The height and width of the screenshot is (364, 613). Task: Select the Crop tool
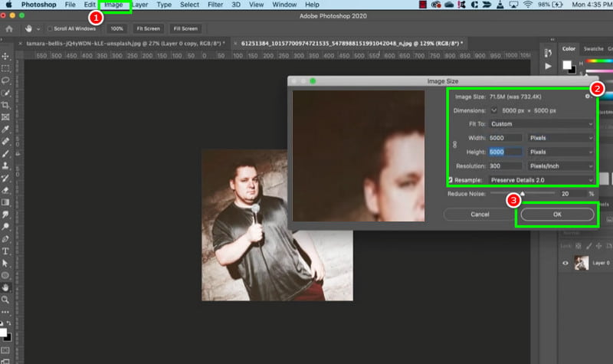(5, 105)
